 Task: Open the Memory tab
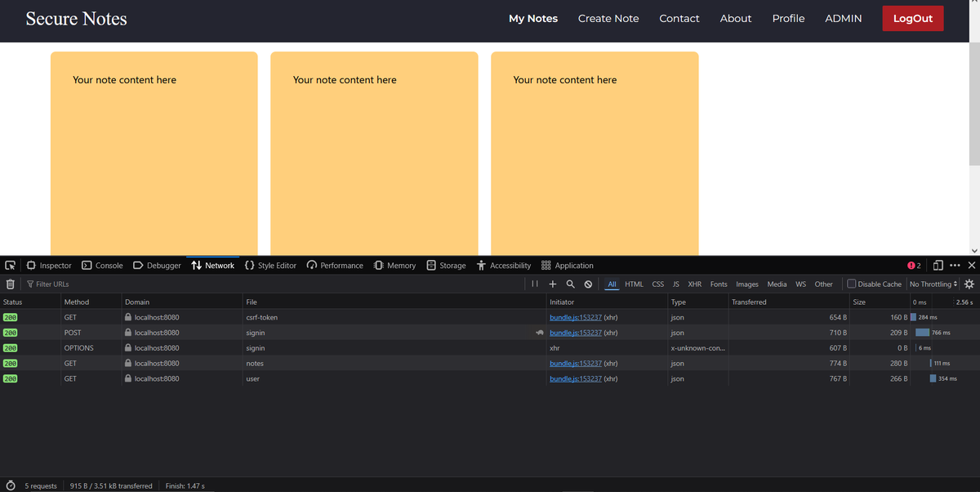[394, 266]
